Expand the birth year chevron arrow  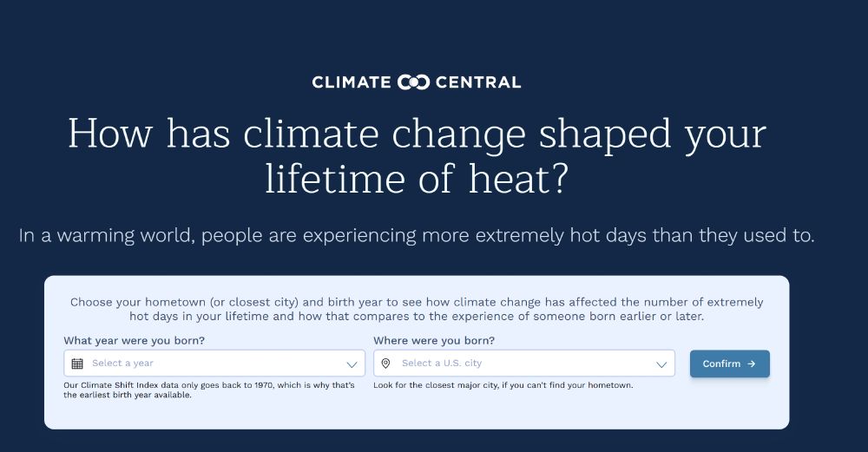tap(352, 364)
